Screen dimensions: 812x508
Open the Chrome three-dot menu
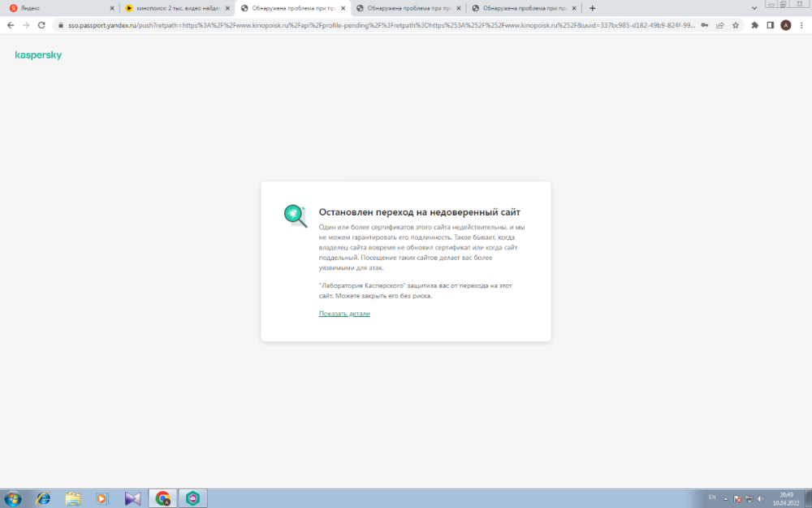click(x=802, y=24)
